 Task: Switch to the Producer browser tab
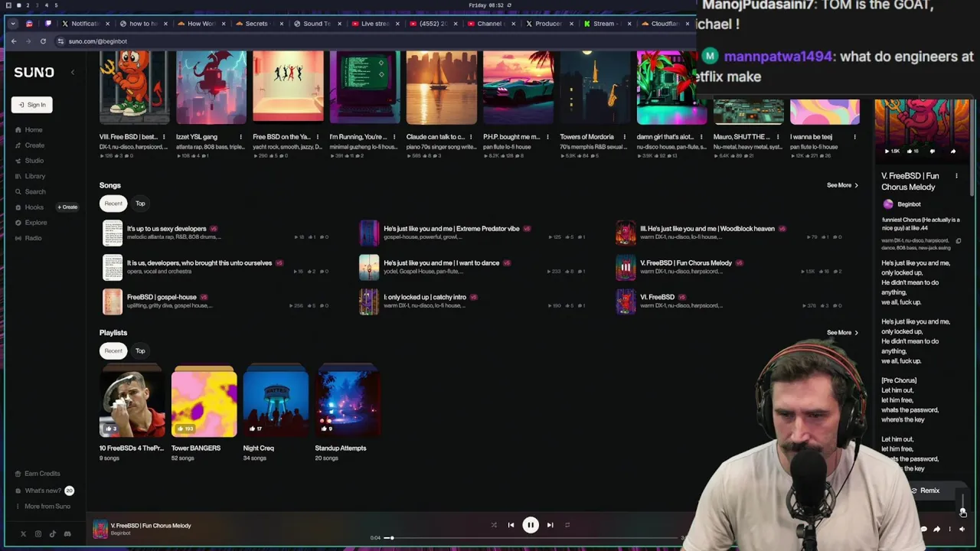(x=548, y=24)
